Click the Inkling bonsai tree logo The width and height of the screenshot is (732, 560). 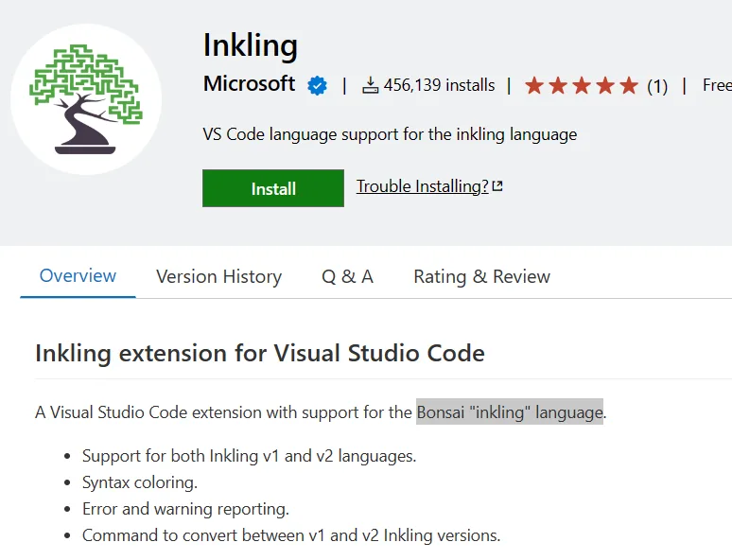tap(86, 99)
